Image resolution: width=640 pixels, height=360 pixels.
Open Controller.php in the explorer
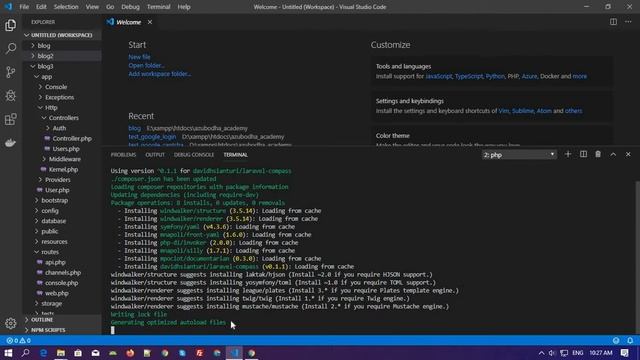pos(72,138)
